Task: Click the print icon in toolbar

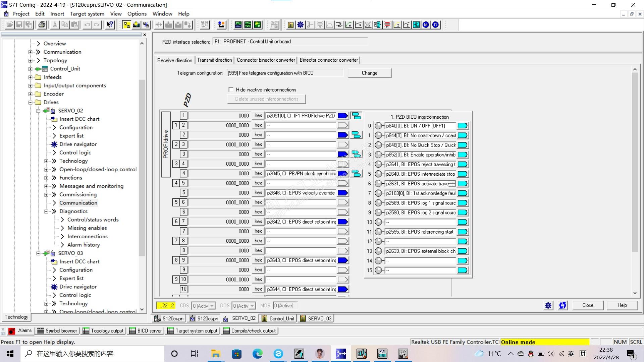Action: 42,25
